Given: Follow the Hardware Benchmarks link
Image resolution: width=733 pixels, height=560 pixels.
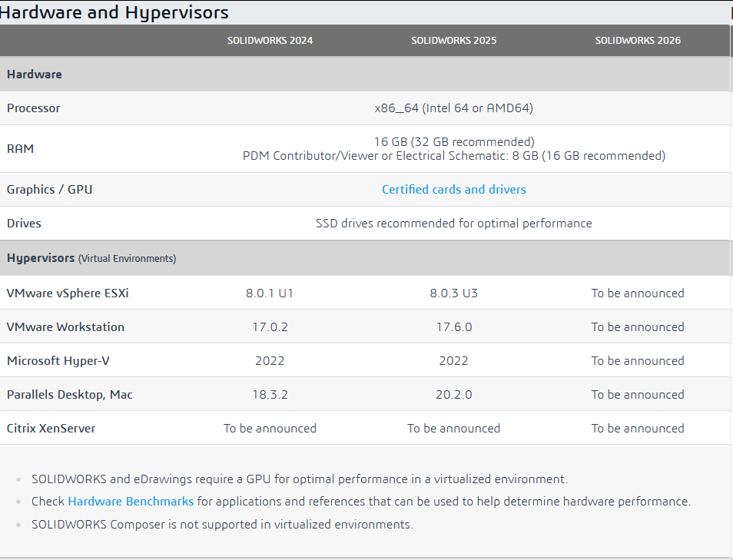Looking at the screenshot, I should click(131, 502).
